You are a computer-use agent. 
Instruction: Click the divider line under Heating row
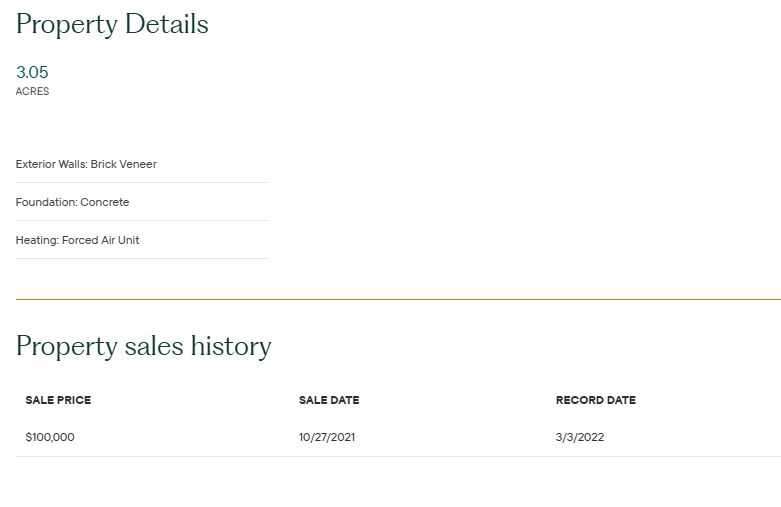(x=142, y=258)
